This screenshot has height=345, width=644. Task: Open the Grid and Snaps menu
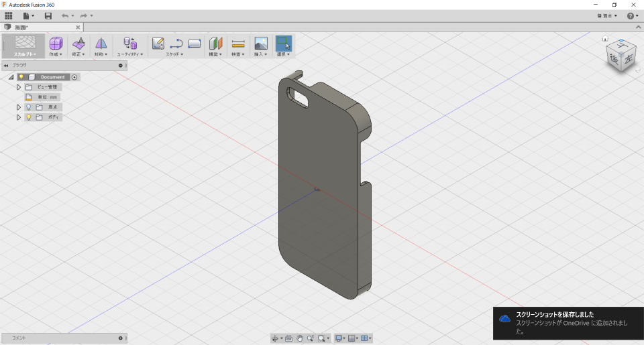click(352, 338)
